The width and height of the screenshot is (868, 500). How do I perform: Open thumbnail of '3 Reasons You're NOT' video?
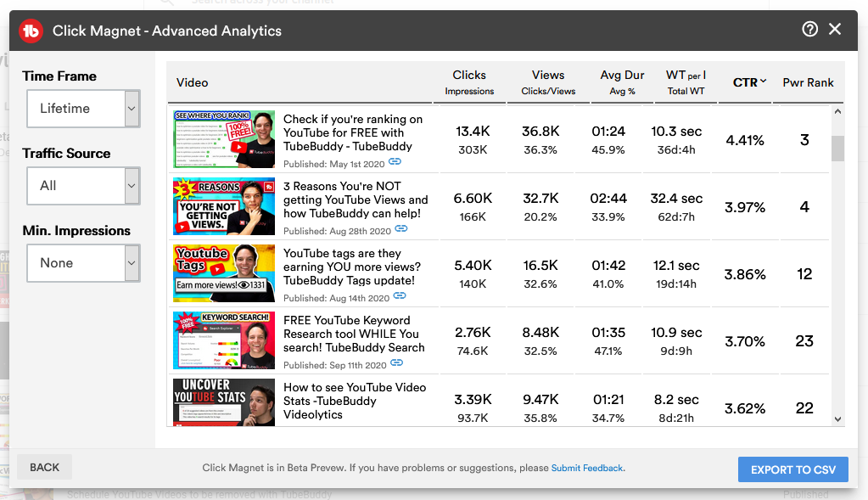coord(224,206)
